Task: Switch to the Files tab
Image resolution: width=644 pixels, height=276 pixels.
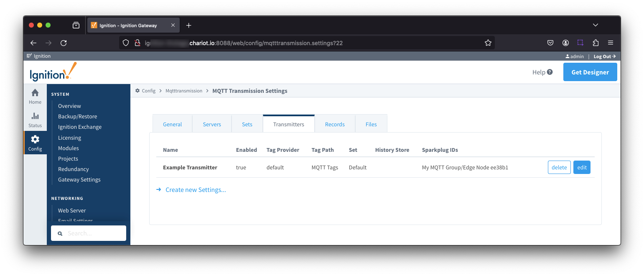Action: coord(371,124)
